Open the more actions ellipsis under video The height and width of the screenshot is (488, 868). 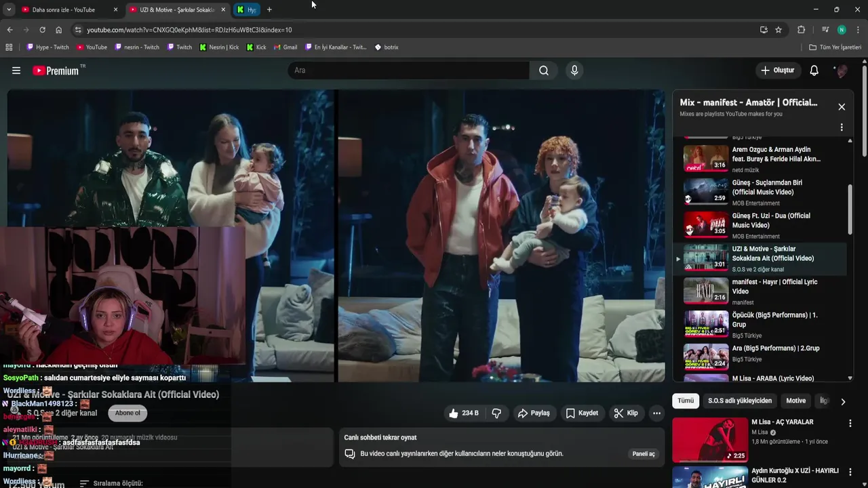[x=656, y=413]
